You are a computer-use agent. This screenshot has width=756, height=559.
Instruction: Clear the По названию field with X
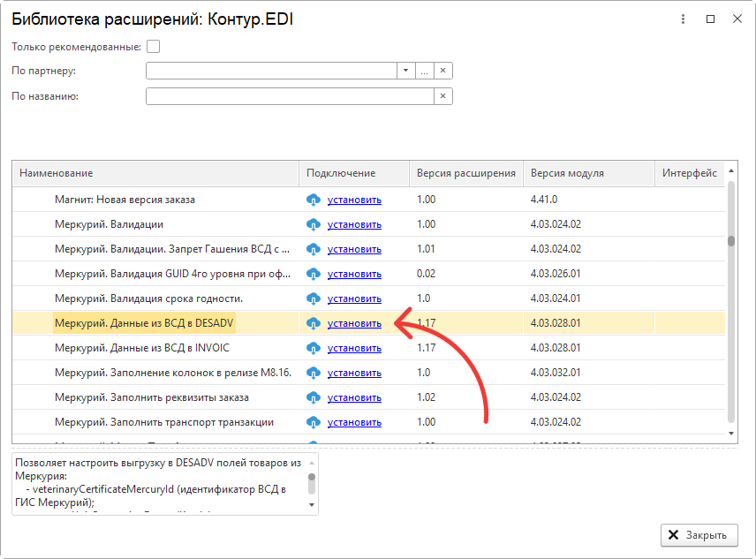443,96
